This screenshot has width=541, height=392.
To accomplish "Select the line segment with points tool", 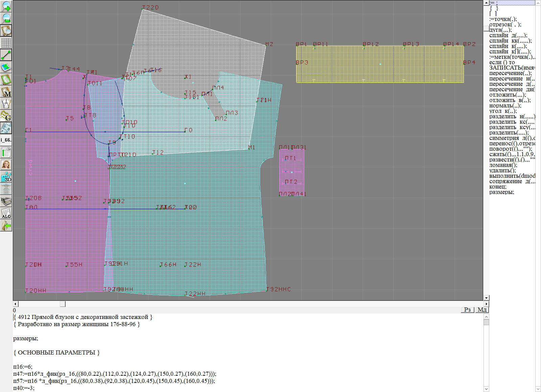I will [x=6, y=55].
